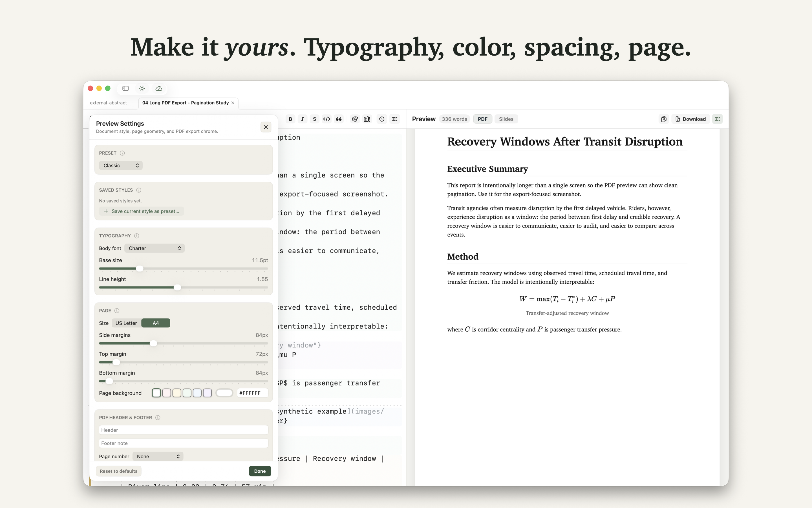Open the Body font Charter dropdown
The width and height of the screenshot is (812, 508).
pos(154,248)
